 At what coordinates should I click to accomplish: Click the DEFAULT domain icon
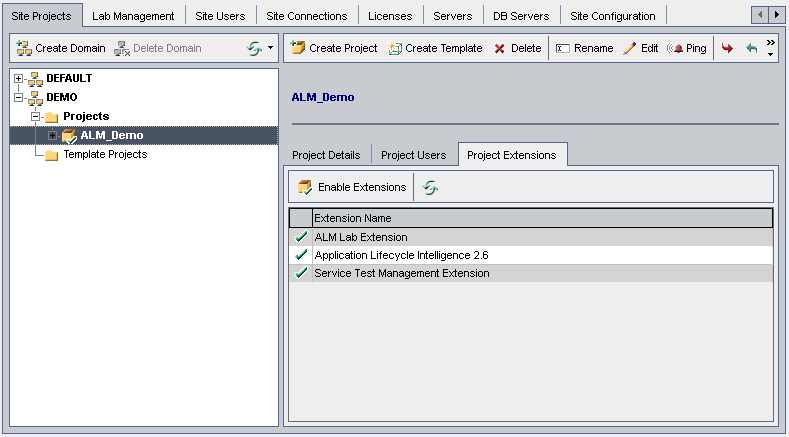35,79
